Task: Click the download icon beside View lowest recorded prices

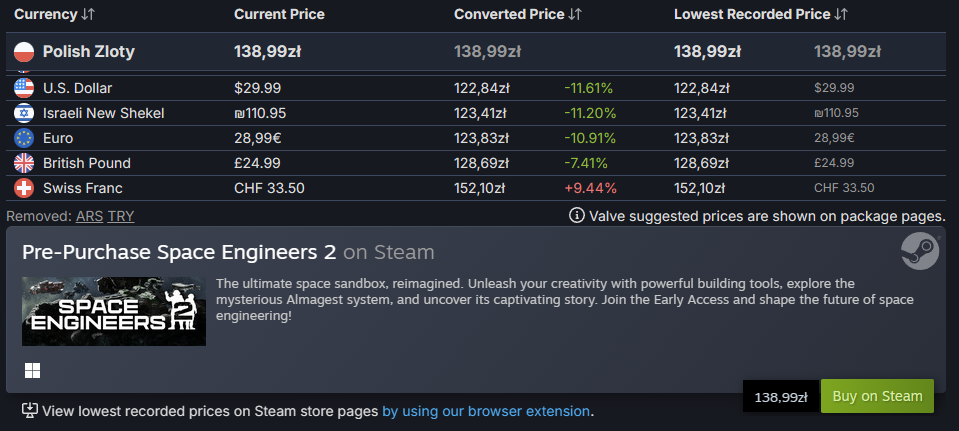Action: pyautogui.click(x=30, y=410)
